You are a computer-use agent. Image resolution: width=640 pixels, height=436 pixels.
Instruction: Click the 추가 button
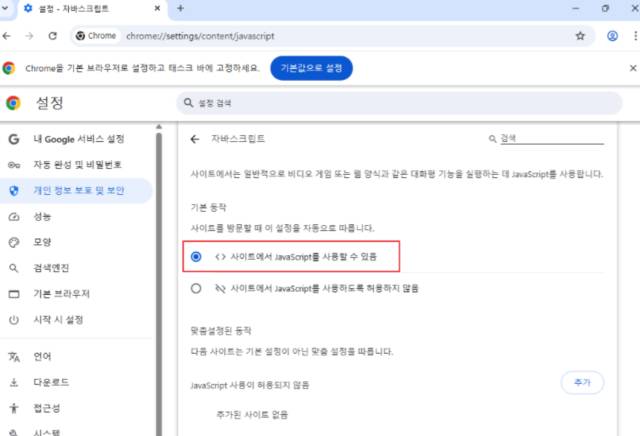pos(582,383)
